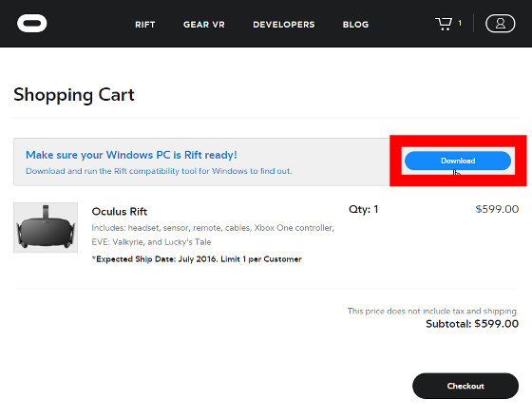The image size is (532, 418).
Task: Click the Expected Ship Date notice
Action: point(197,259)
